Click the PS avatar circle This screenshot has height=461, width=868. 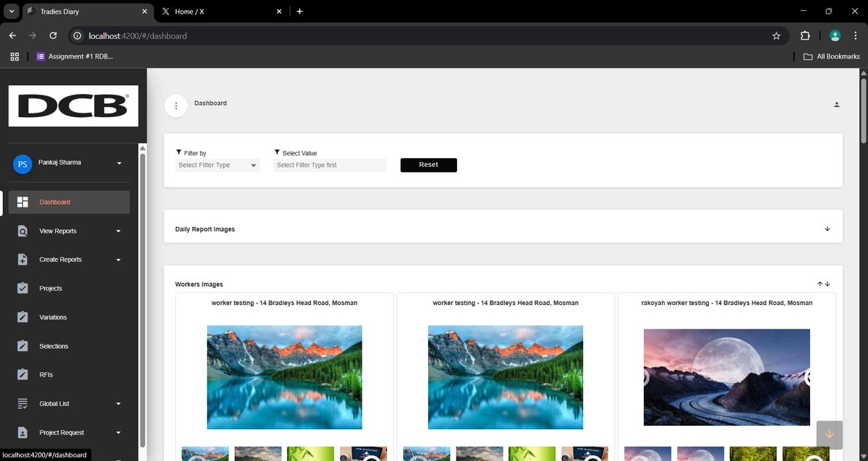point(22,164)
